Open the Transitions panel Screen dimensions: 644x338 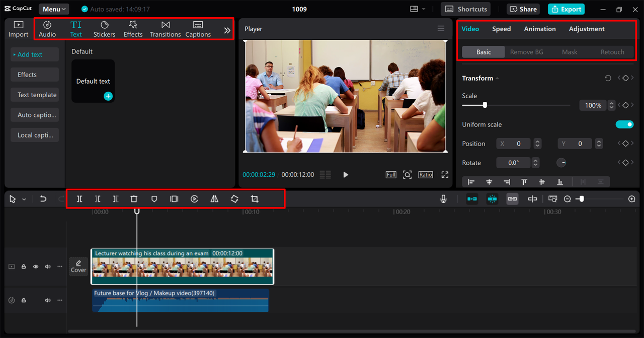[165, 29]
